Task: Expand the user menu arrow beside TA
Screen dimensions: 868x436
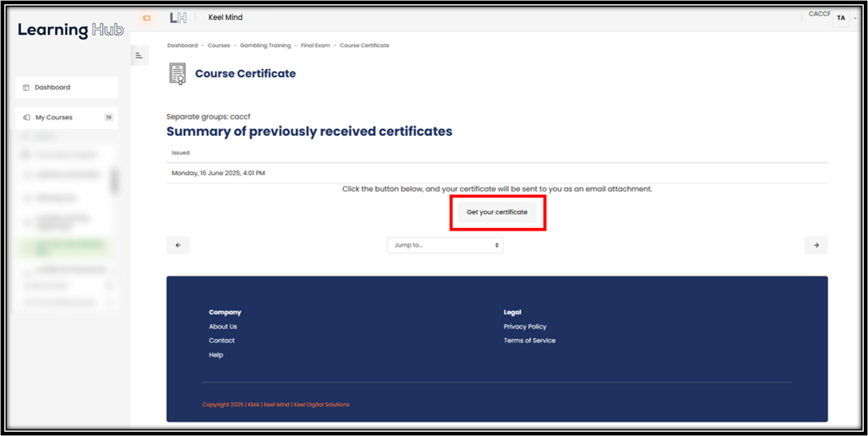Action: pos(854,19)
